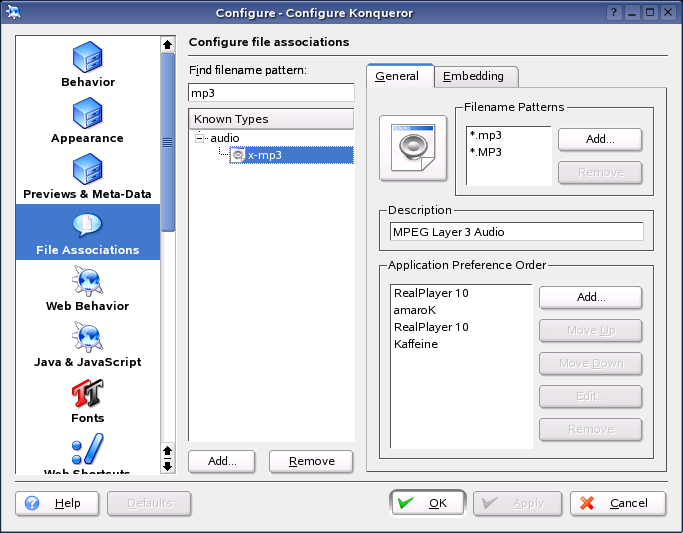This screenshot has width=683, height=533.
Task: Click the Move Up button
Action: [591, 331]
